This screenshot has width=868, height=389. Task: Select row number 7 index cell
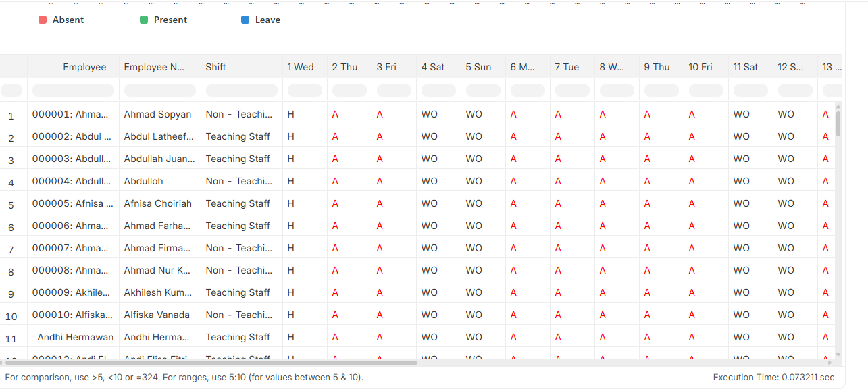click(x=11, y=249)
